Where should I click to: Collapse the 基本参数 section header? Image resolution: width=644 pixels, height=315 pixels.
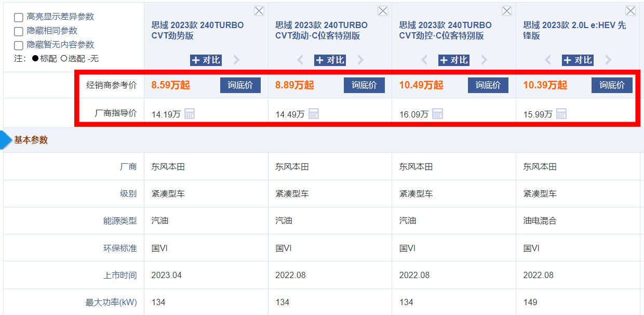click(31, 140)
